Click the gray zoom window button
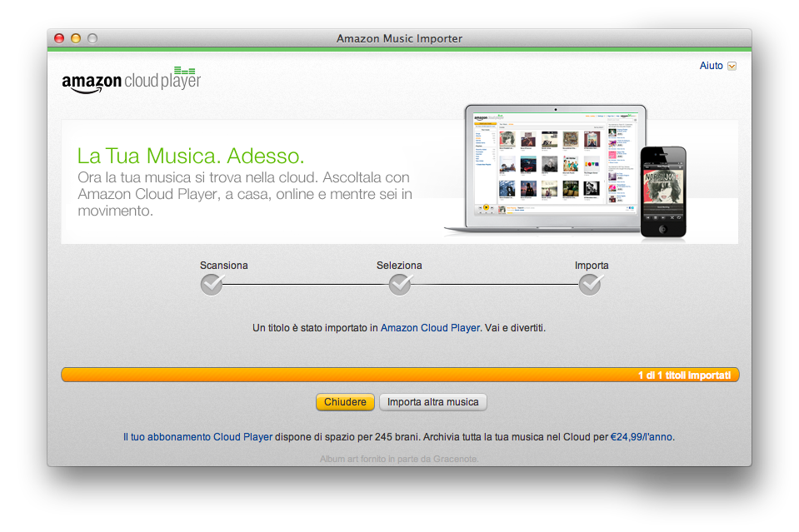This screenshot has height=532, width=799. click(92, 38)
